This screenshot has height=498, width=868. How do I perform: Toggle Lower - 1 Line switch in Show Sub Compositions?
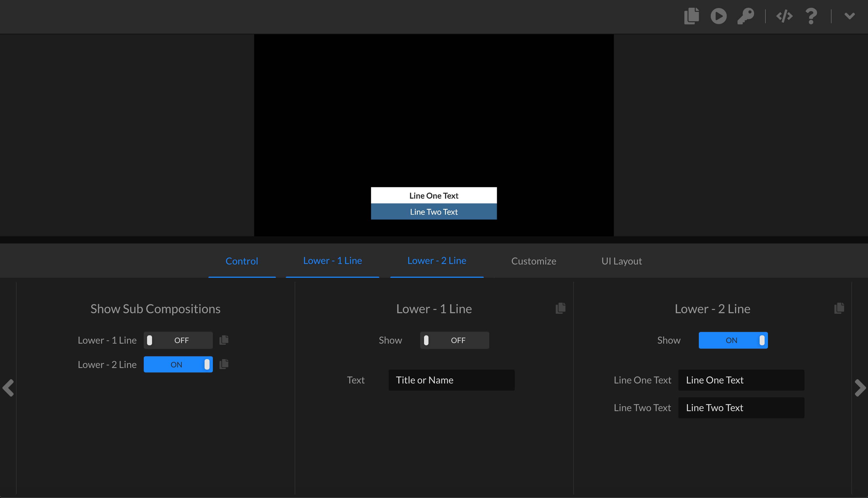click(178, 340)
